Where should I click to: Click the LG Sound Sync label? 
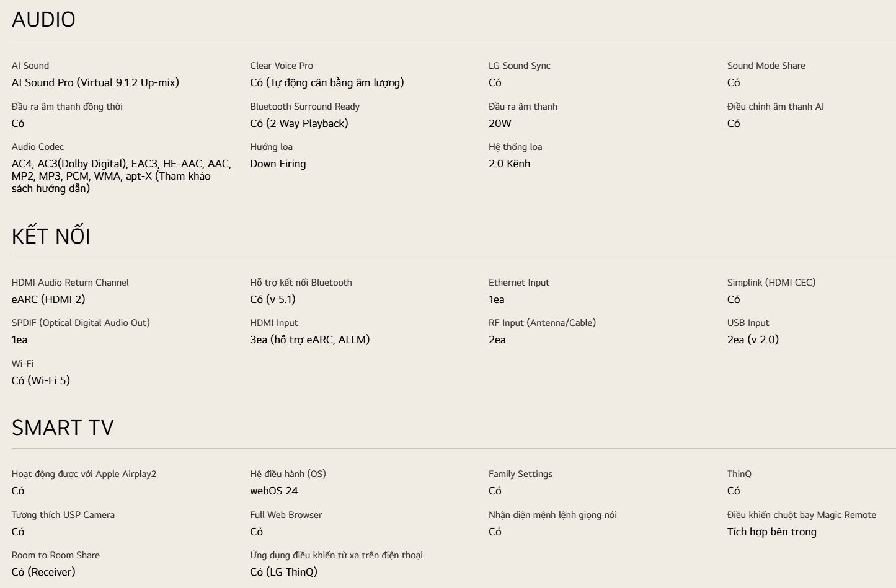[x=519, y=66]
